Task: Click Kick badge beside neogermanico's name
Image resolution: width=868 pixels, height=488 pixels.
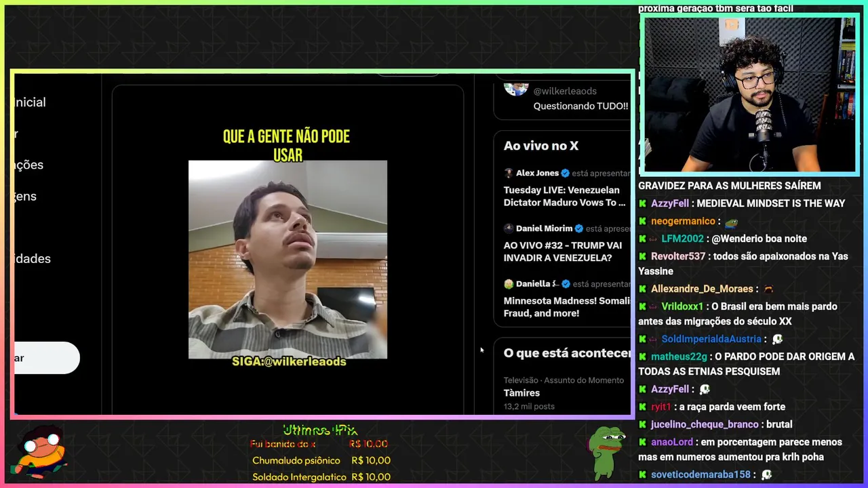Action: point(642,221)
